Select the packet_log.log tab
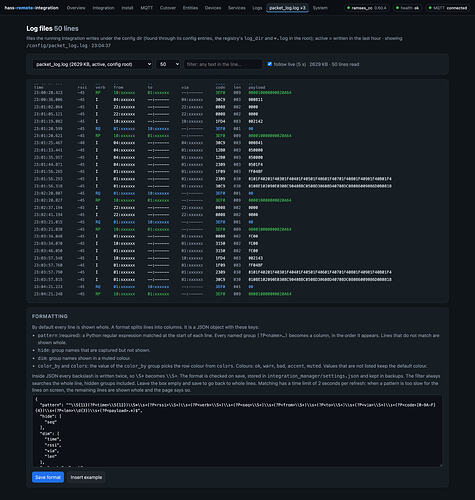Viewport: 475px width, 500px height. pyautogui.click(x=287, y=8)
